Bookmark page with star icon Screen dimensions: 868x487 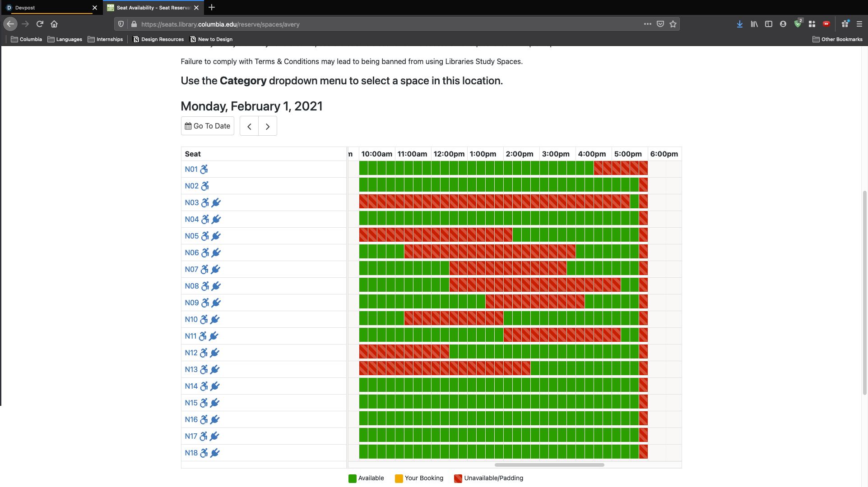click(673, 24)
